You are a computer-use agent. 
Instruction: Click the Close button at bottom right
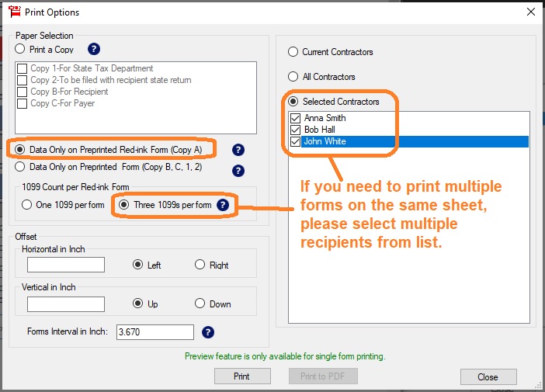pyautogui.click(x=488, y=377)
